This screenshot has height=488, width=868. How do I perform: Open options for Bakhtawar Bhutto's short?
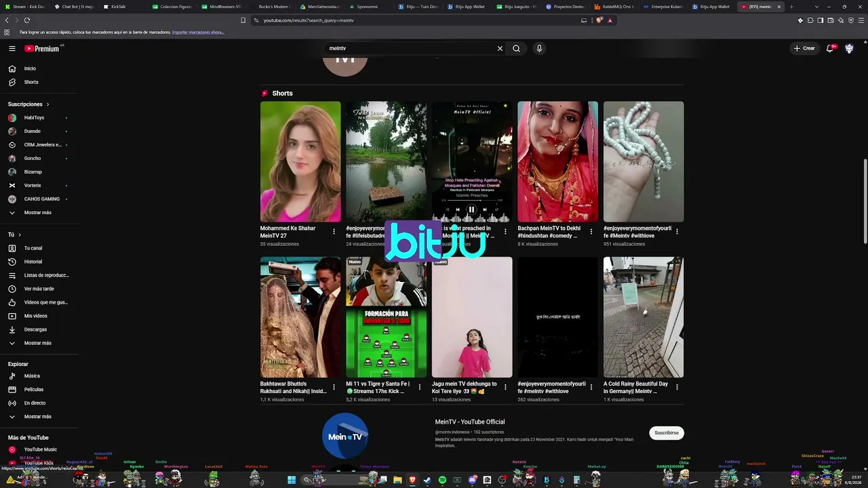pos(334,387)
